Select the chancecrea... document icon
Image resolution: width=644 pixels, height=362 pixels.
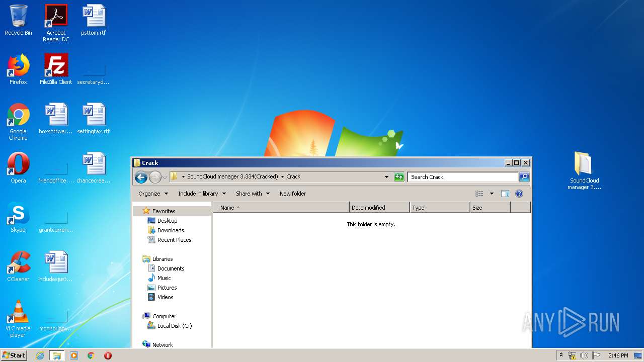point(94,168)
